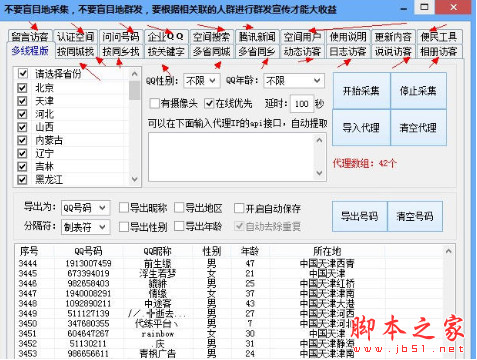Click the results table scroll-up arrow
The height and width of the screenshot is (360, 477).
[x=449, y=251]
